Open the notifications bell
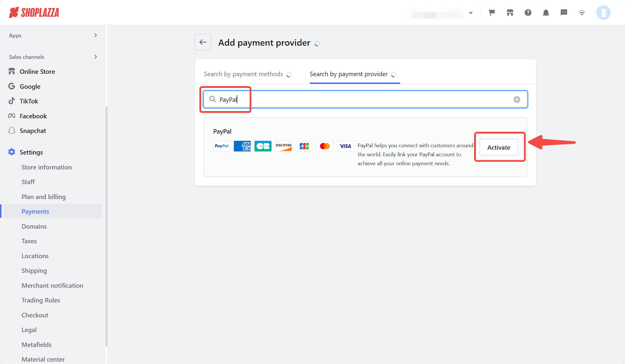625x364 pixels. pyautogui.click(x=546, y=12)
